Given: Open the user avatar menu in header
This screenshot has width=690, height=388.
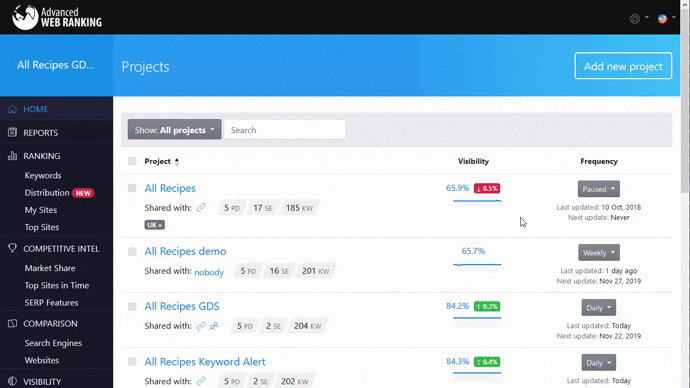Looking at the screenshot, I should pos(666,18).
